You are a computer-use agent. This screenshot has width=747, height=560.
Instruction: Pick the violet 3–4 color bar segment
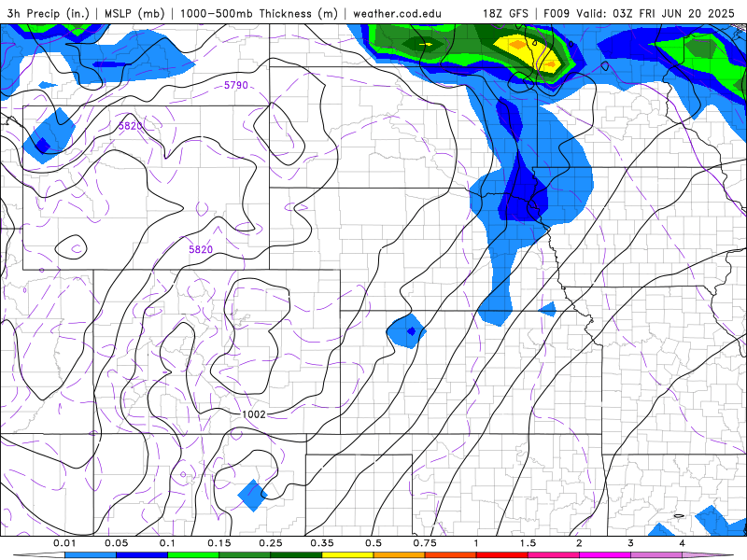[656, 555]
